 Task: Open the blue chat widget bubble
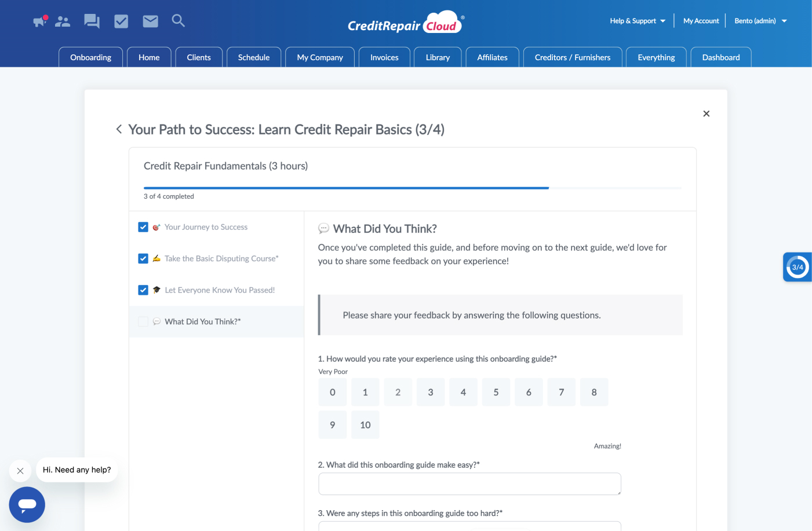coord(27,504)
